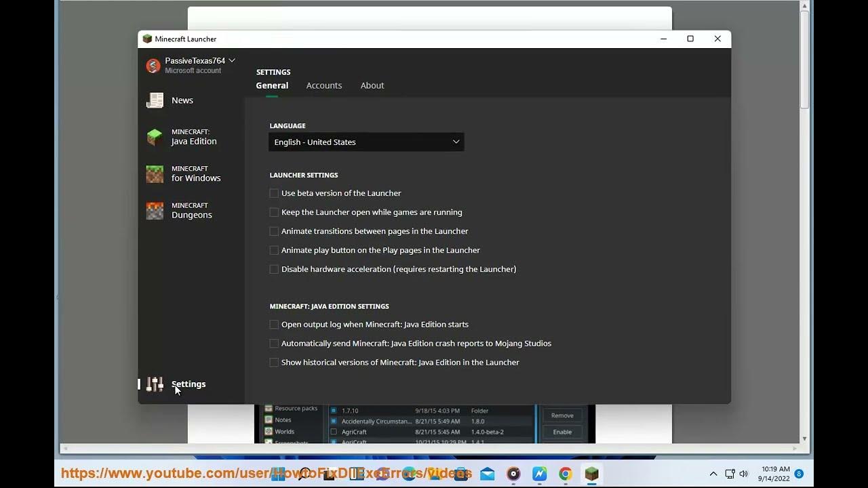Select Resource packs in the background list

[291, 409]
